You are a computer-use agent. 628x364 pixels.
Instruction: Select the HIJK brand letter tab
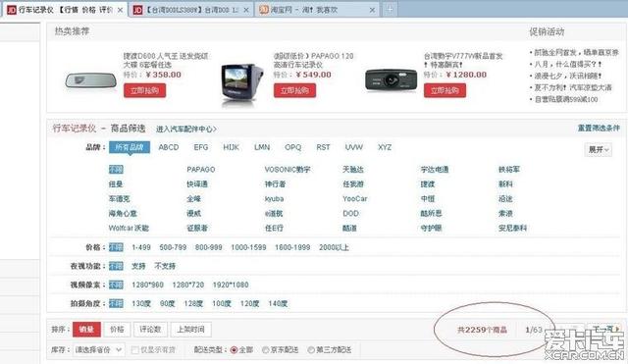(x=232, y=147)
